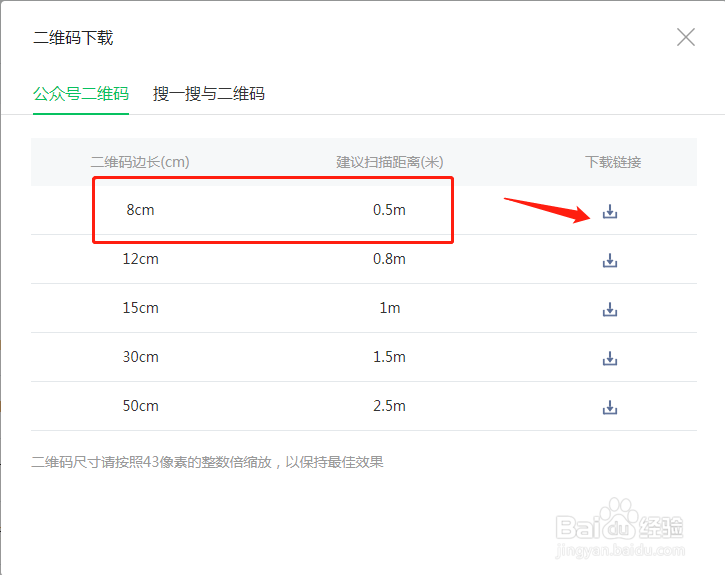725x575 pixels.
Task: Click the 1m scan distance value
Action: coord(390,308)
